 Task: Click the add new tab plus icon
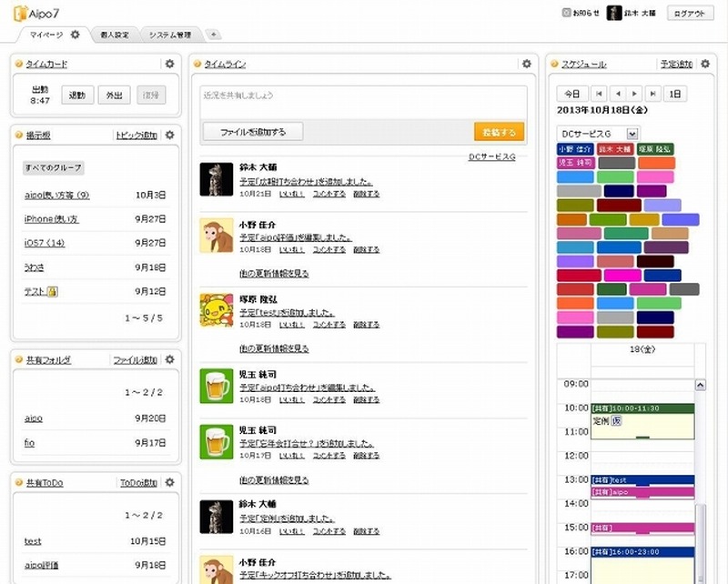[214, 35]
